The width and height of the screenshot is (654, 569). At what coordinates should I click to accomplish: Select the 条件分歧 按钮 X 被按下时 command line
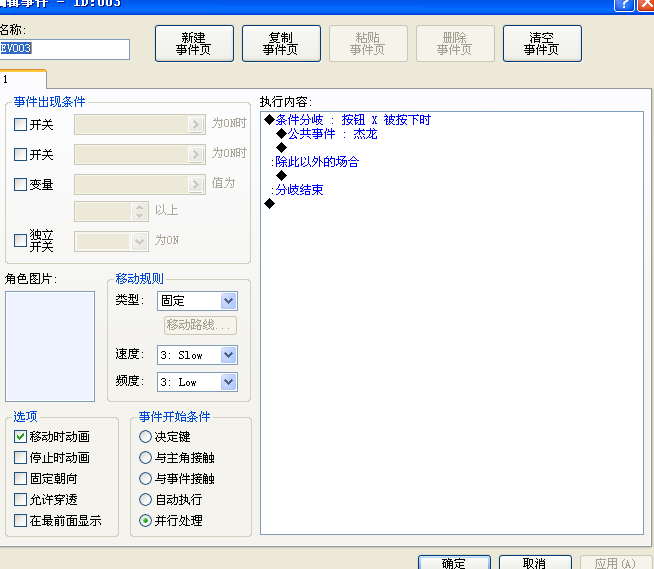(x=347, y=120)
